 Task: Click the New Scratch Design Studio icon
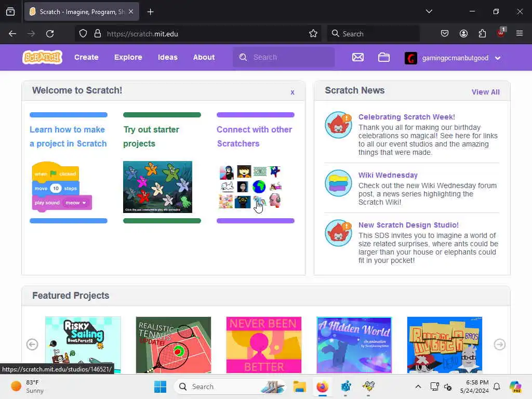[338, 233]
